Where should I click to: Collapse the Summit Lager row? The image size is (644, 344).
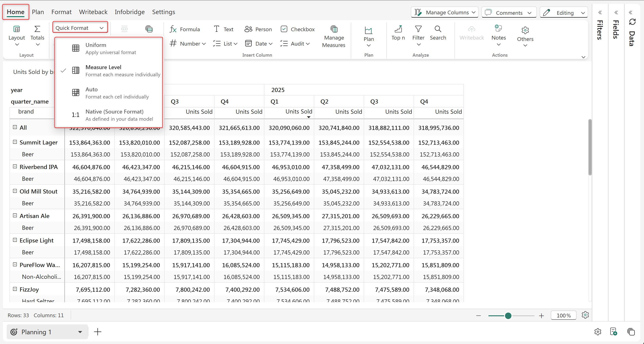pos(15,142)
